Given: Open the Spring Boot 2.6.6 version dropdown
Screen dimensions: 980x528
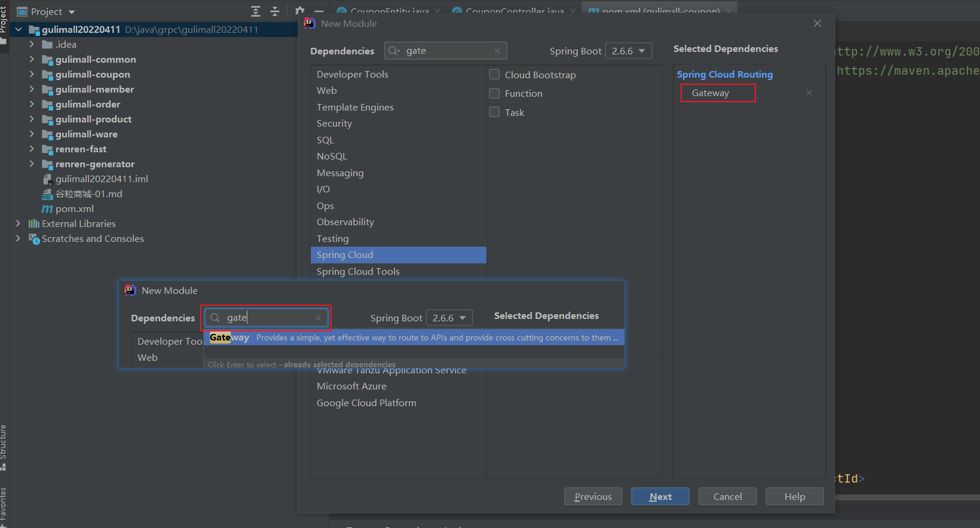Looking at the screenshot, I should 629,51.
